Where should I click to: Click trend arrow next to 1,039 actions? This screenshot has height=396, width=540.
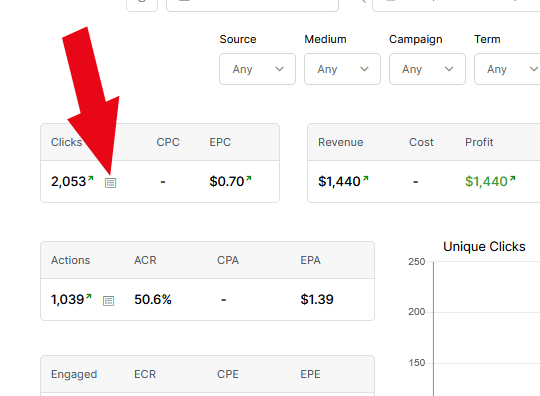(x=89, y=296)
